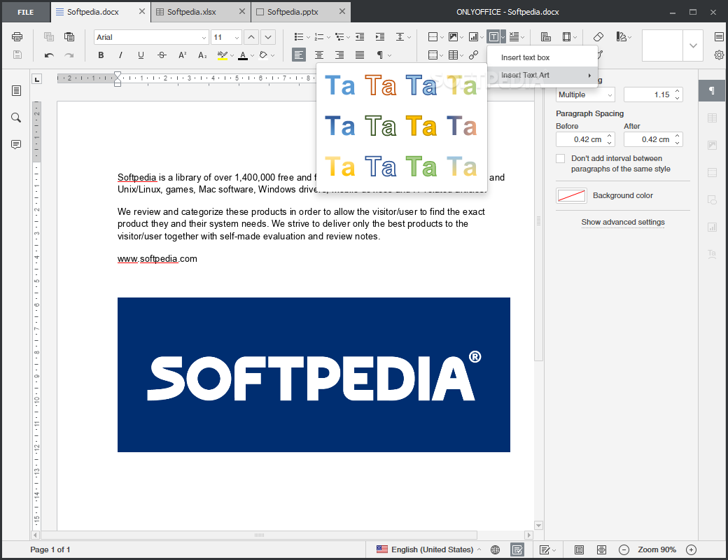Align text left
This screenshot has height=560, width=728.
tap(299, 55)
